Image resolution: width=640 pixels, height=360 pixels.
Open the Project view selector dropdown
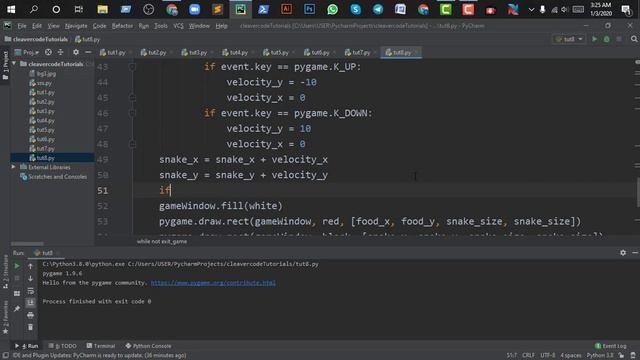(27, 52)
